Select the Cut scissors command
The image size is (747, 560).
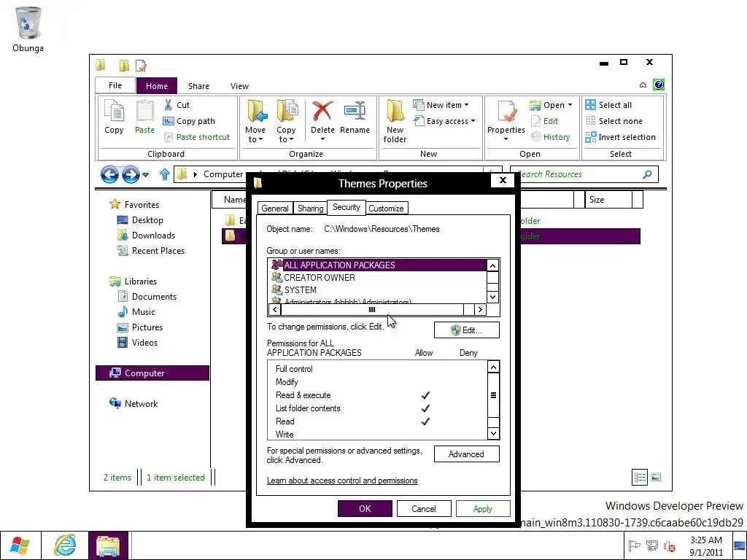[x=177, y=105]
